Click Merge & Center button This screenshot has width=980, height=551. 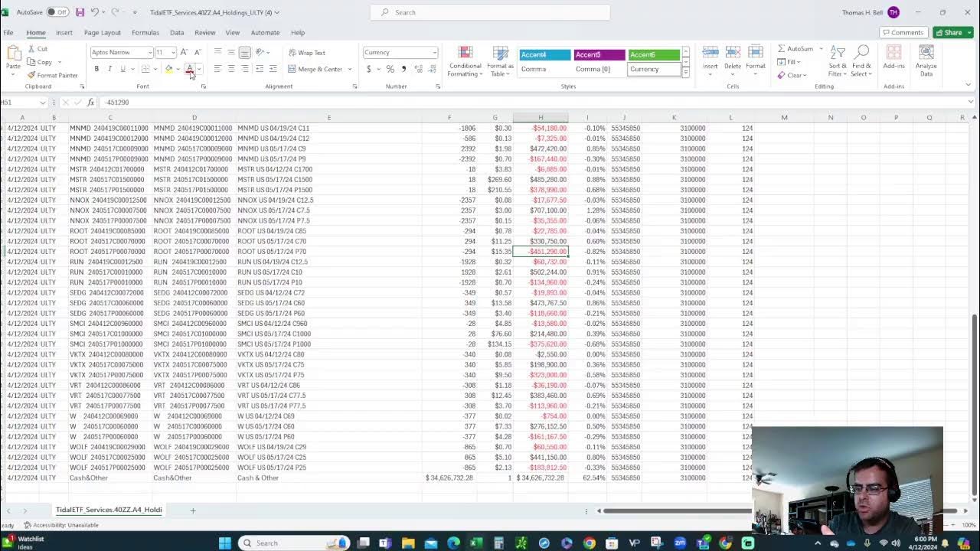point(315,69)
